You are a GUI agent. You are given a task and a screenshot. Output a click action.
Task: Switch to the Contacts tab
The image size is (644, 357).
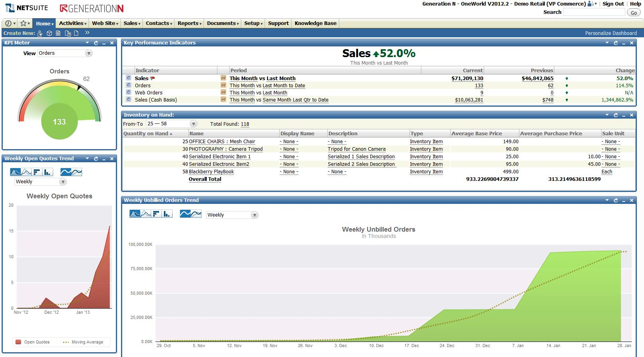[157, 23]
